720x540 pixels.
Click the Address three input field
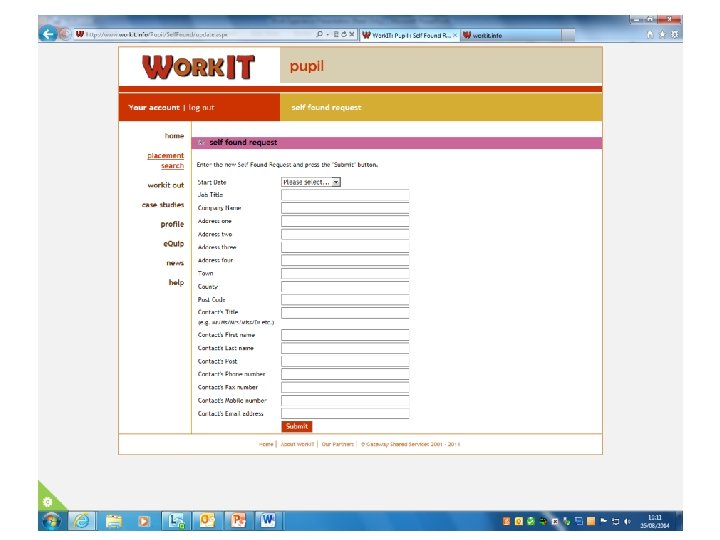click(x=345, y=247)
